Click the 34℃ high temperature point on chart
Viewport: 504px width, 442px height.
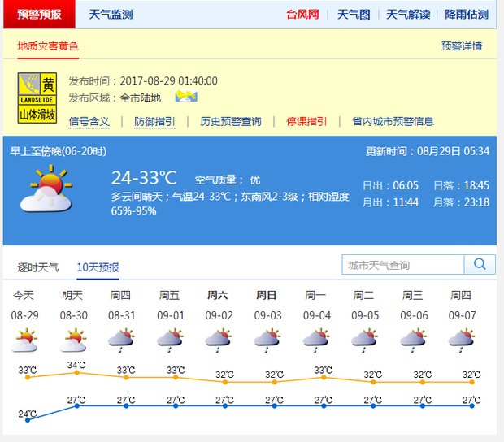(x=76, y=372)
